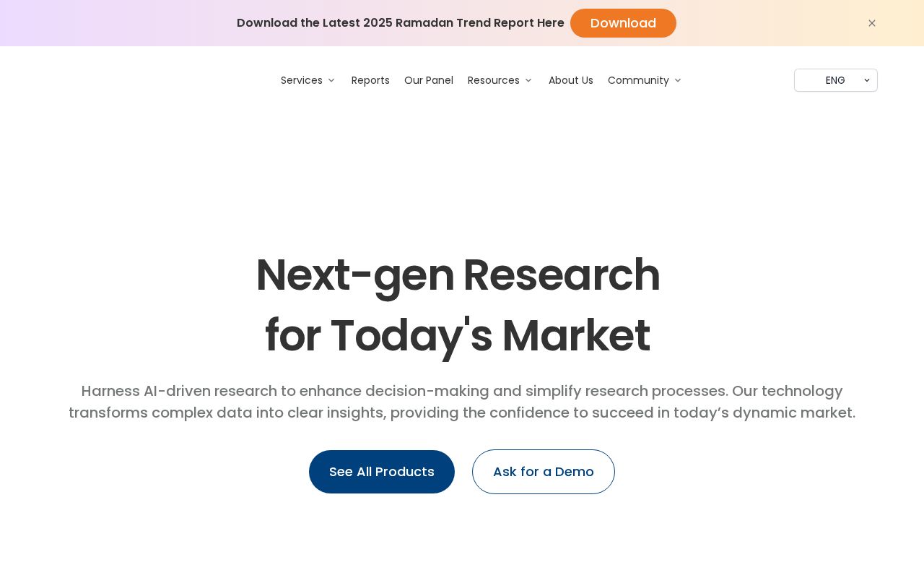Click the for Today's Market heading line

458,336
